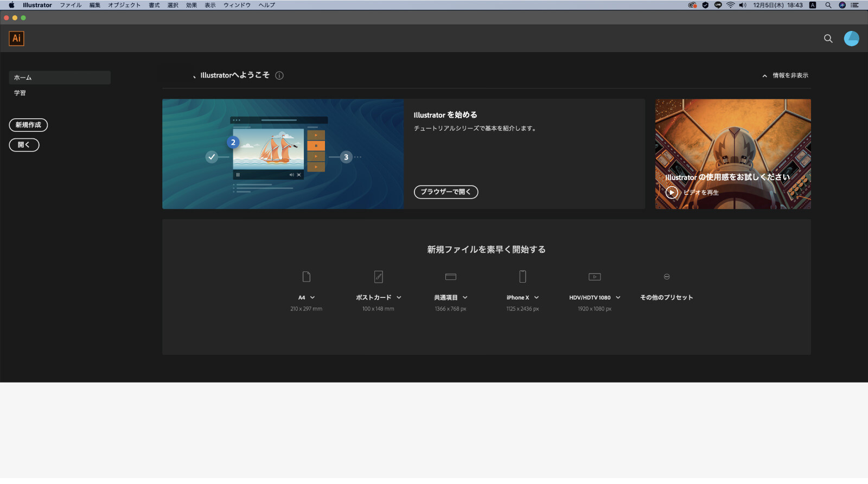Click the 新規作成 button
This screenshot has height=484, width=868.
click(28, 125)
